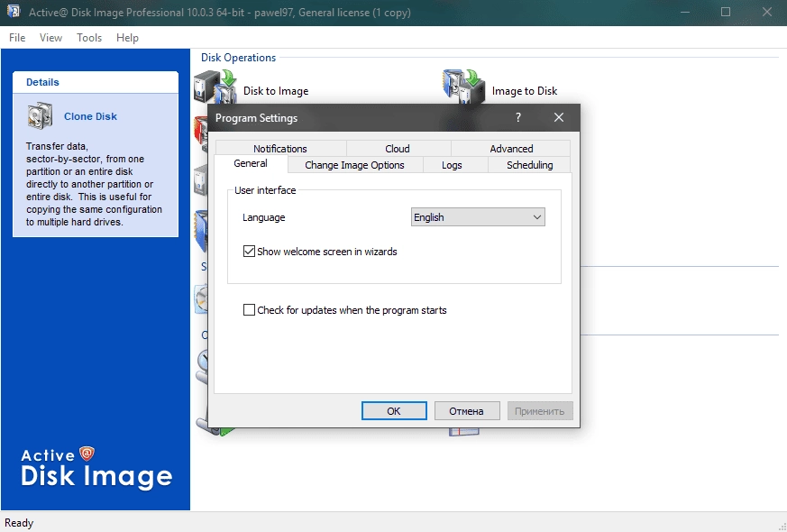The width and height of the screenshot is (787, 532).
Task: Click the Active@ Disk Image logo
Action: [96, 468]
